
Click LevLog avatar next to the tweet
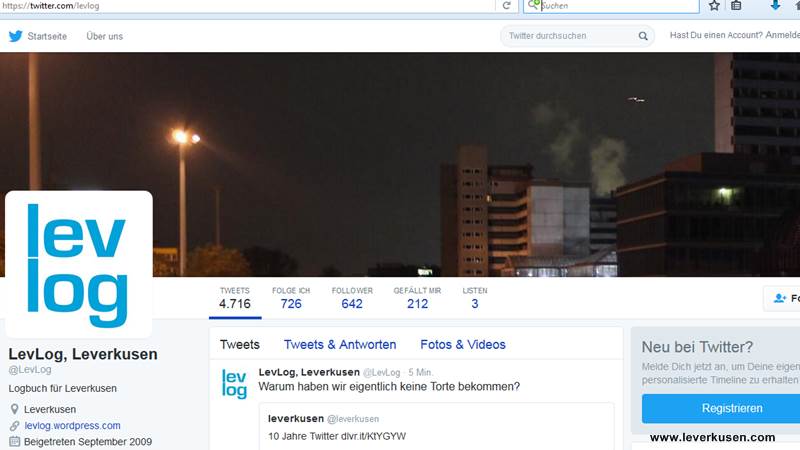coord(234,384)
